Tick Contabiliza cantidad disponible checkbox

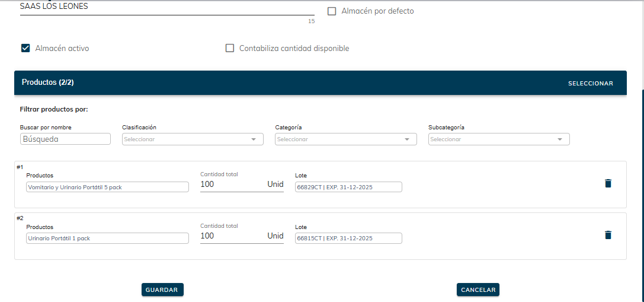(230, 49)
